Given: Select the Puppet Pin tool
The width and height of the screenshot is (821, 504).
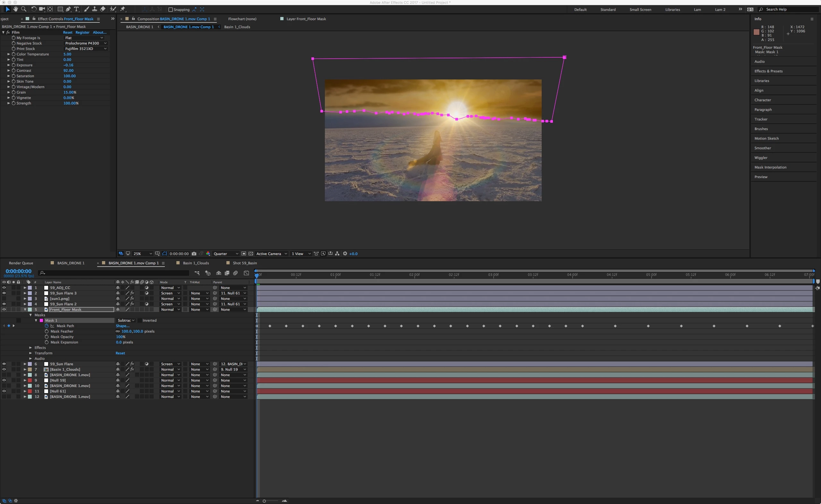Looking at the screenshot, I should click(x=123, y=9).
